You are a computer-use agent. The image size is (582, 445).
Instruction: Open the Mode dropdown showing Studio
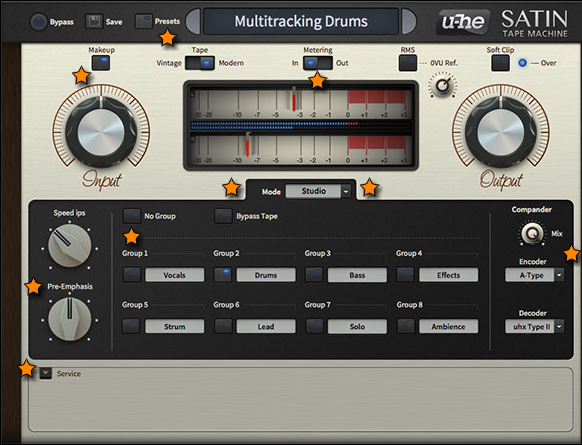pos(318,191)
